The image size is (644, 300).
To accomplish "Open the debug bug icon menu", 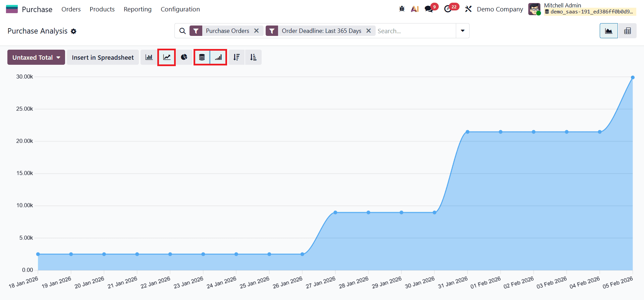I will (x=402, y=9).
